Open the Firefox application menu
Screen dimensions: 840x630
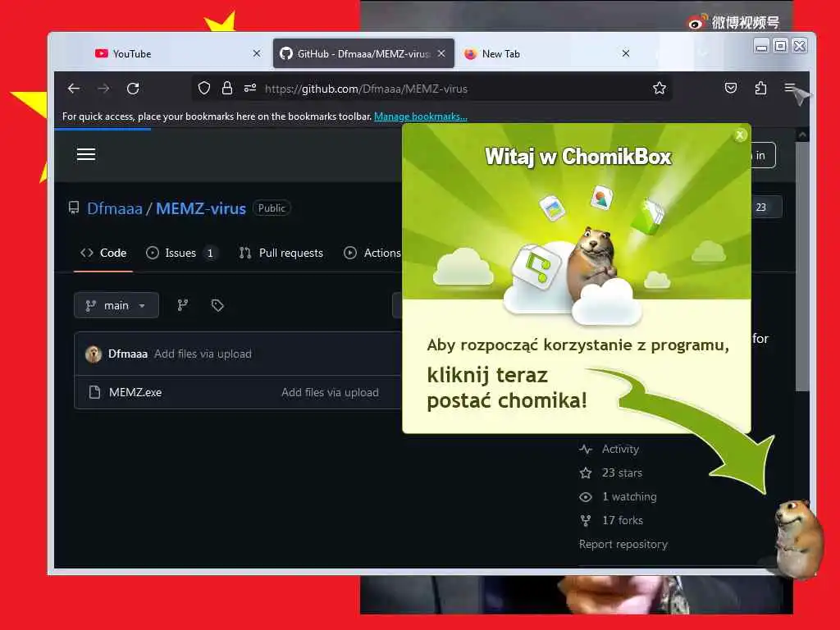point(790,88)
